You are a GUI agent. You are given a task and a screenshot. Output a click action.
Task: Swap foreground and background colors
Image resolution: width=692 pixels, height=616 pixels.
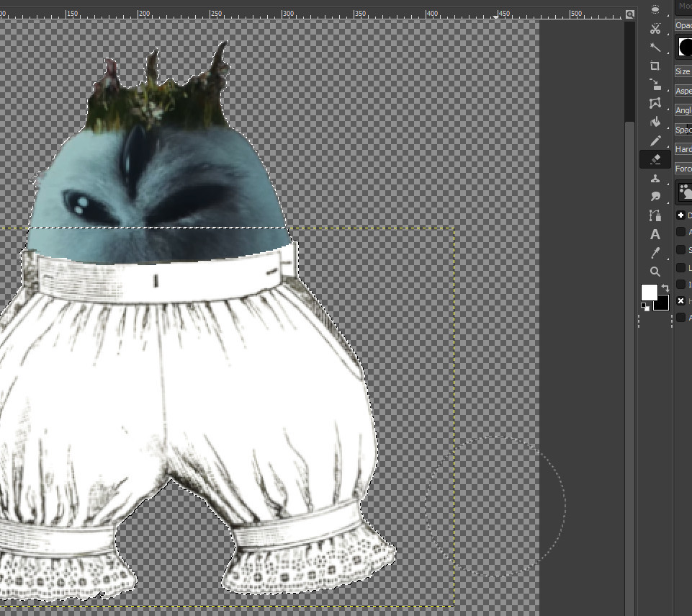pyautogui.click(x=665, y=288)
